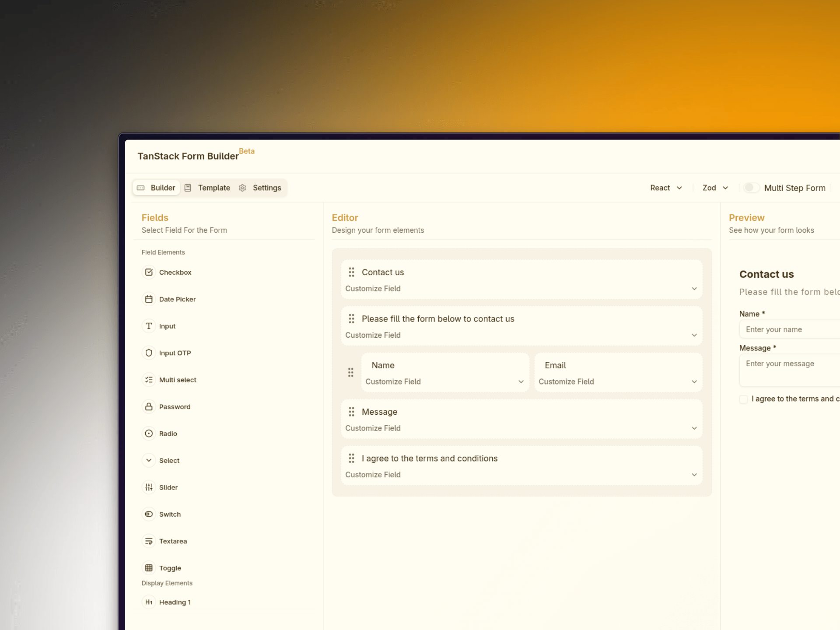840x630 pixels.
Task: Check the terms agreement checkbox in preview
Action: [x=743, y=399]
